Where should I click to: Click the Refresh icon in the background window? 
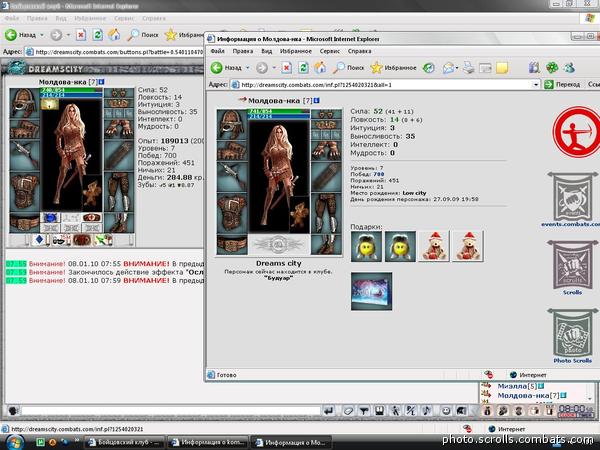coord(98,35)
